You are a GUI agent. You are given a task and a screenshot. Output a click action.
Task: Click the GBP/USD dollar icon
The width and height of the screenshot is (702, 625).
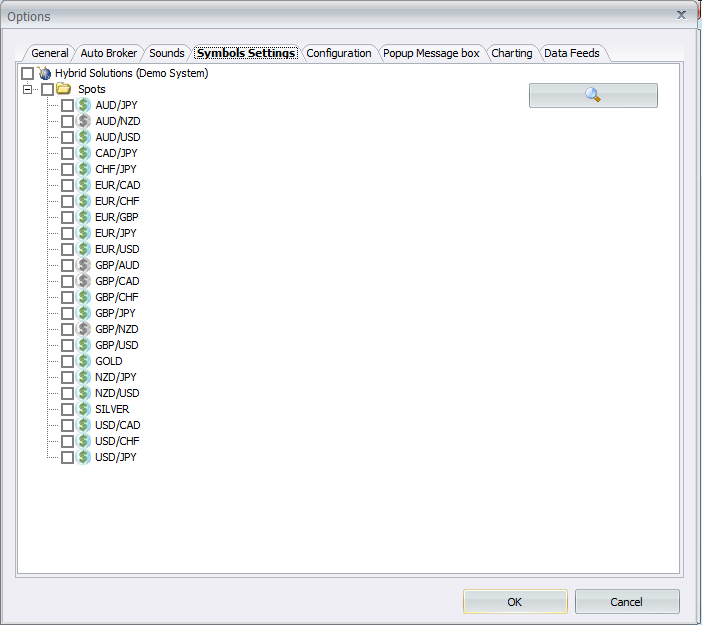click(x=83, y=345)
